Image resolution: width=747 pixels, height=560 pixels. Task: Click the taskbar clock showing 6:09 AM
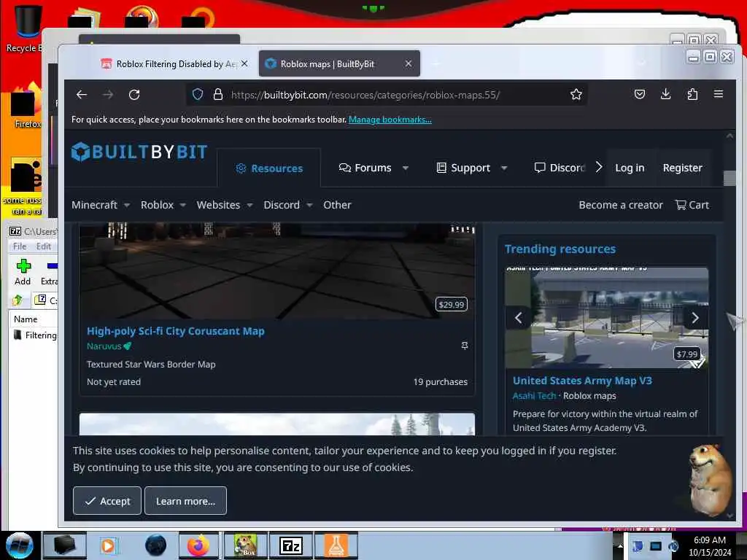click(710, 545)
